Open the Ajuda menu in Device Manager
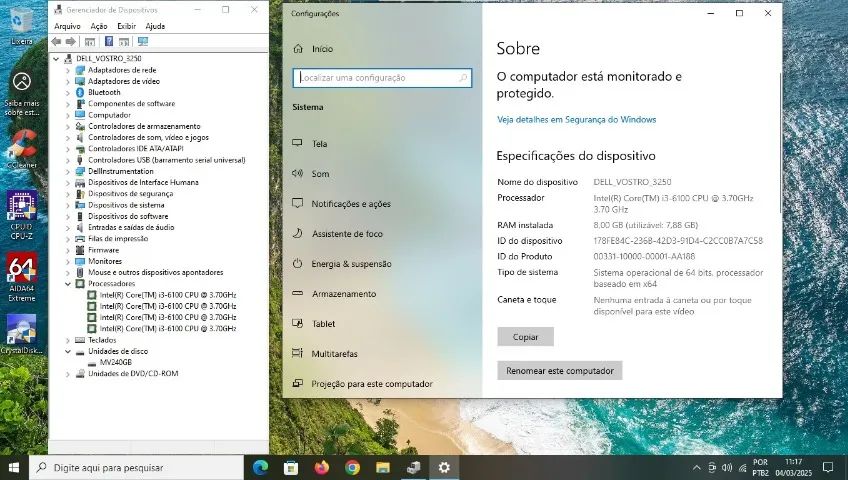 [x=155, y=26]
